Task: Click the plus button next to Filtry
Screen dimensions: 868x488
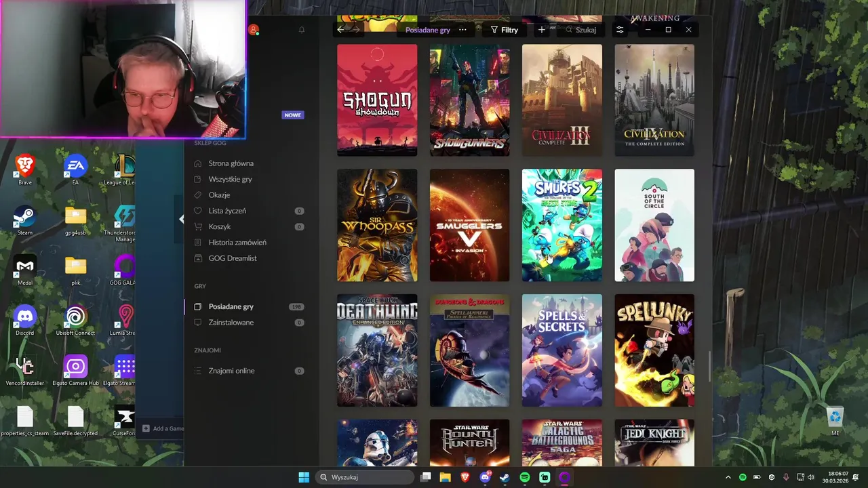Action: tap(541, 30)
